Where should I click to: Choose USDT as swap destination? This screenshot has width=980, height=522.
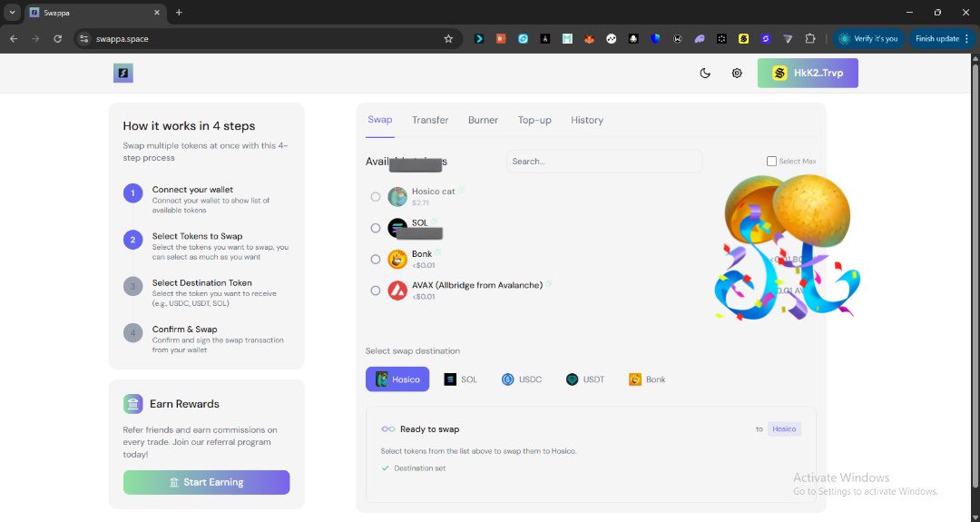(x=585, y=379)
